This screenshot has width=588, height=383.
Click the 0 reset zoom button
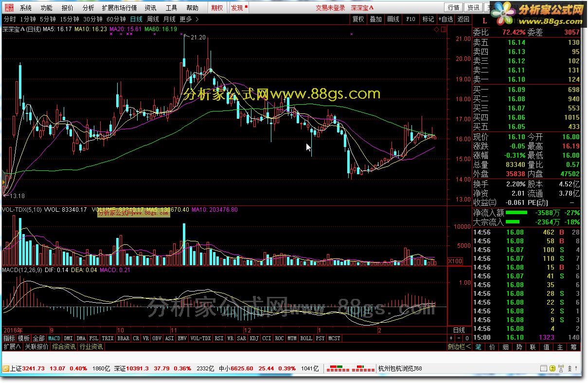point(467,338)
